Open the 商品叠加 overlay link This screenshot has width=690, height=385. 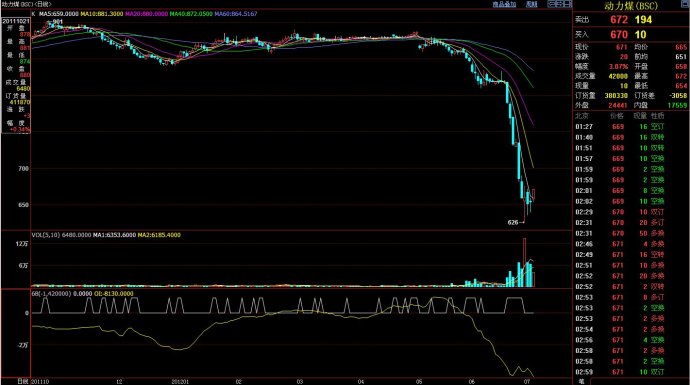coord(504,4)
